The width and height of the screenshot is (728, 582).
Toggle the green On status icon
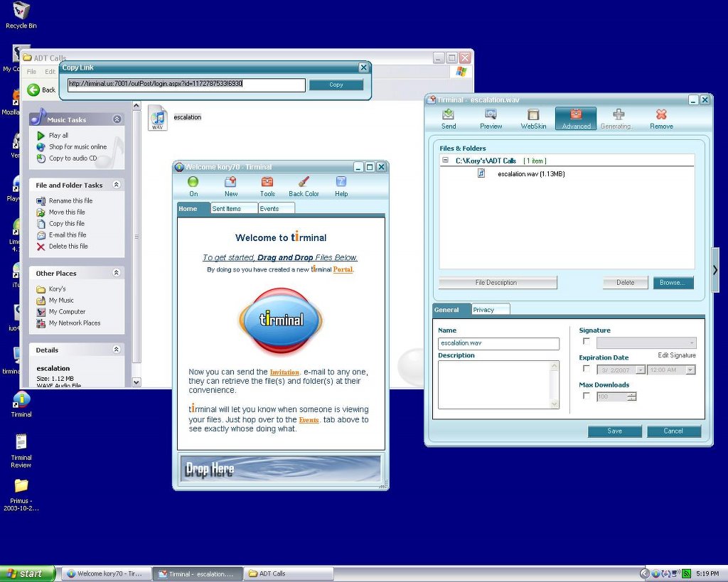(x=193, y=181)
